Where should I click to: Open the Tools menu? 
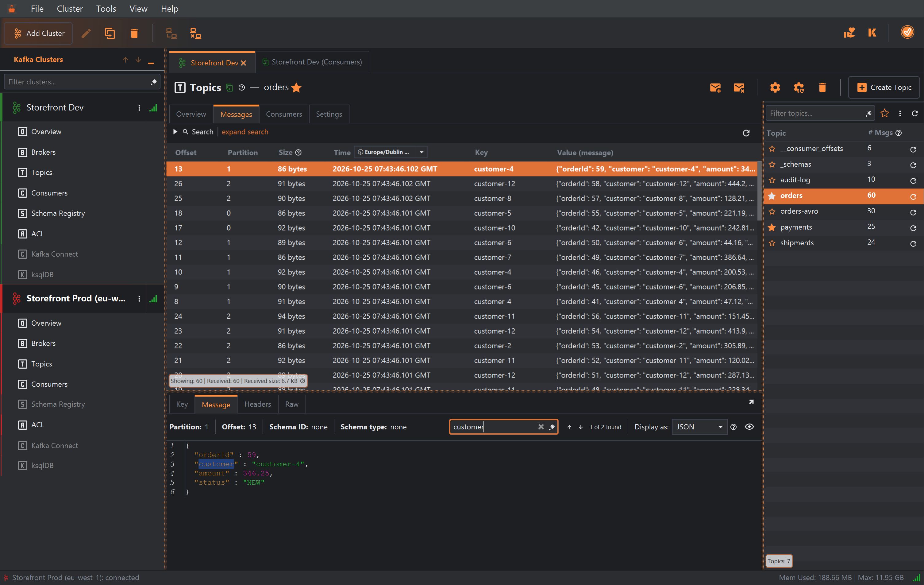coord(106,9)
